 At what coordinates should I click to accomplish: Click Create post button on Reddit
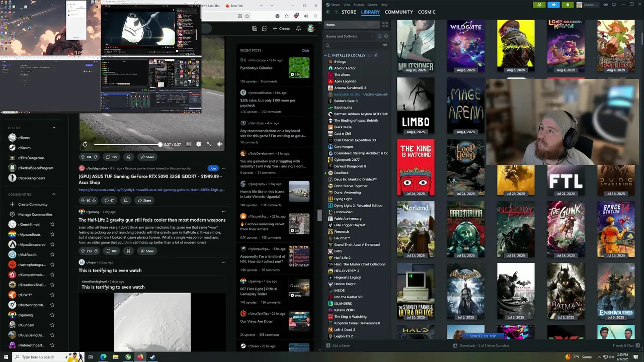click(x=281, y=29)
